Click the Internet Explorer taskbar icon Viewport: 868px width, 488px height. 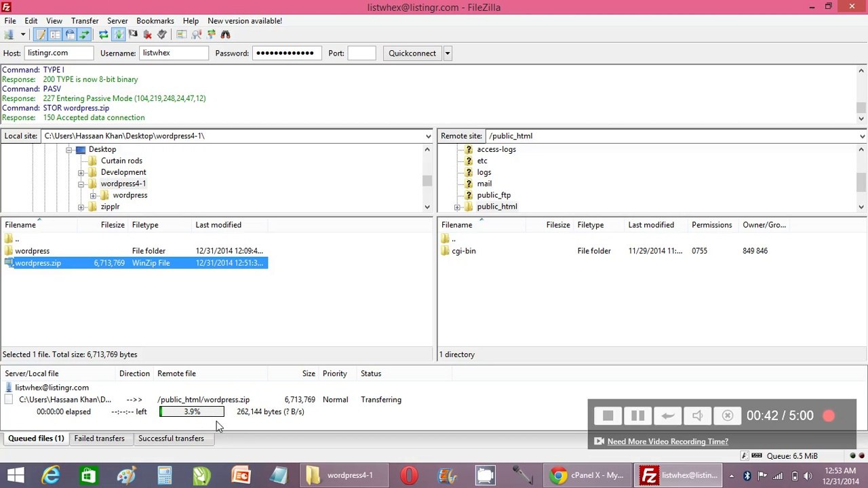pyautogui.click(x=51, y=475)
